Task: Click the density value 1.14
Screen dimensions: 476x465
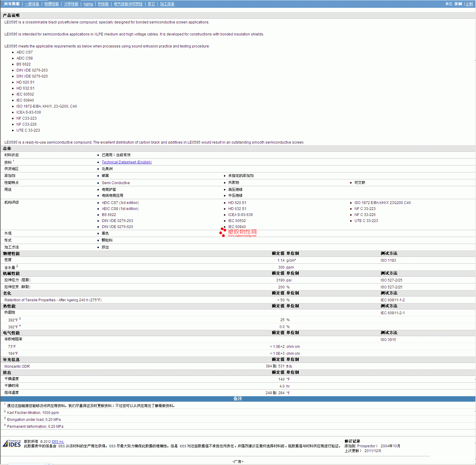Action: [281, 260]
